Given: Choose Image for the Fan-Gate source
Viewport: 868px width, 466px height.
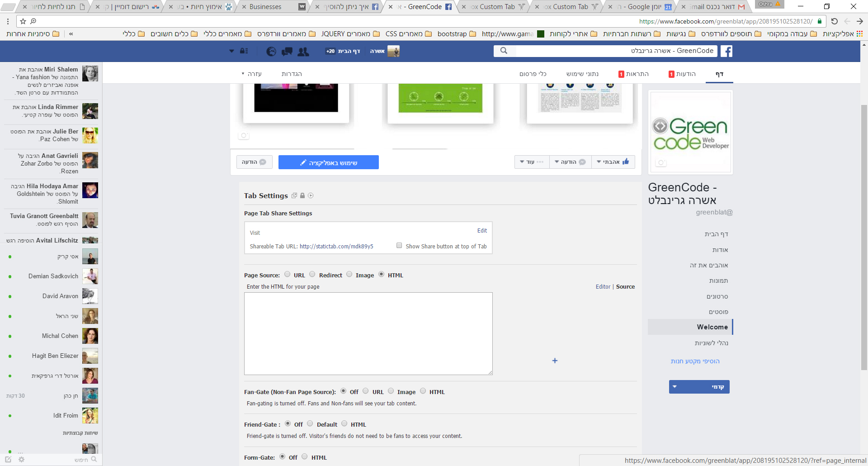Looking at the screenshot, I should coord(391,391).
